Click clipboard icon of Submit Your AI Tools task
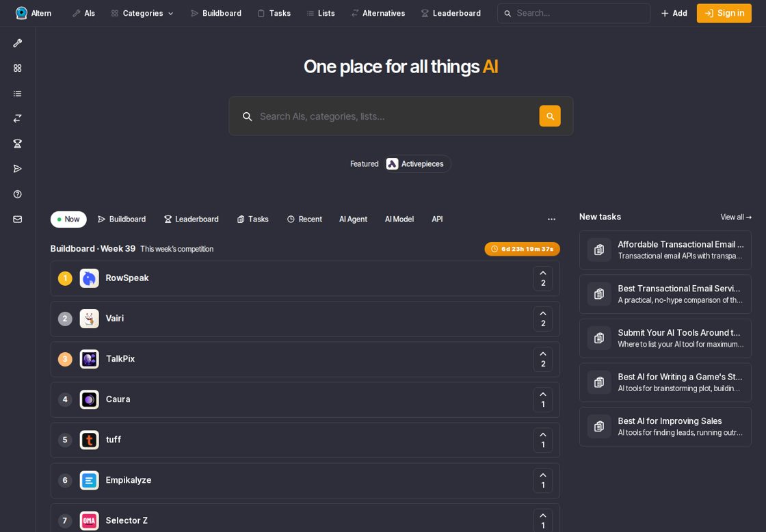Screen dimensions: 766x532 [599, 338]
